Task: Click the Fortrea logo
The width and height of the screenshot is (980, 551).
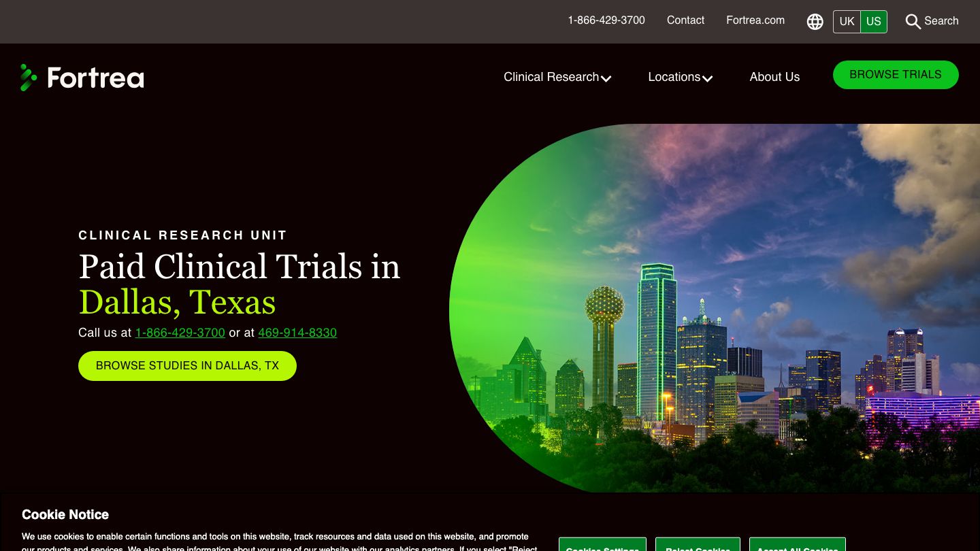Action: click(x=82, y=77)
